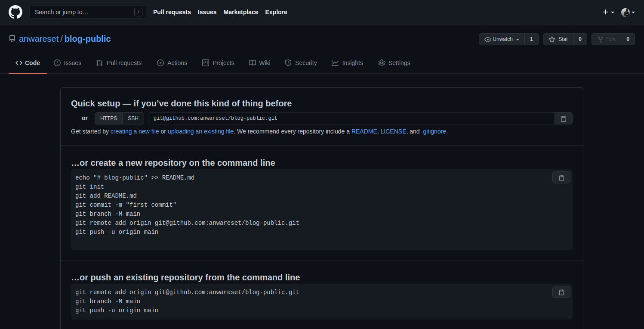Open the user avatar profile menu
The height and width of the screenshot is (329, 644).
(x=628, y=12)
